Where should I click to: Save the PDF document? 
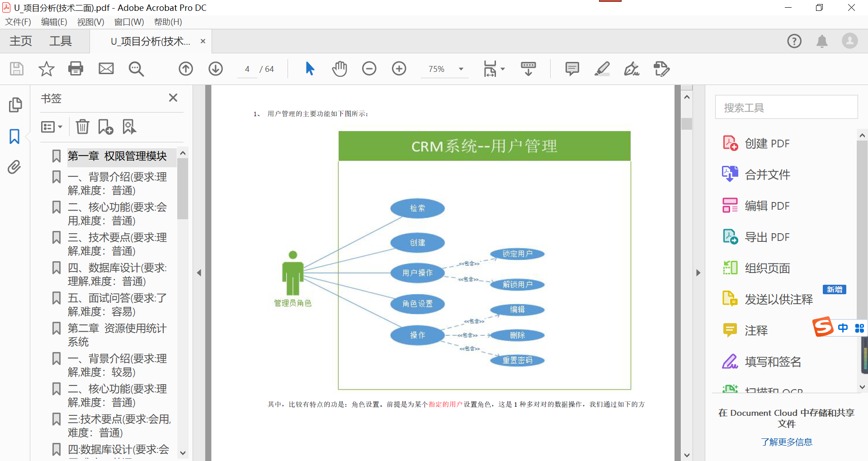[16, 69]
